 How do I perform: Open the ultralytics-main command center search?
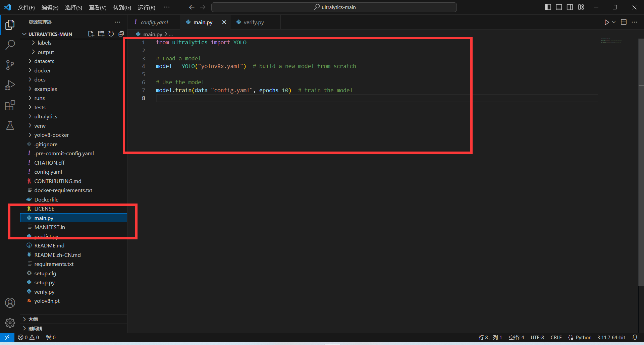tap(334, 7)
